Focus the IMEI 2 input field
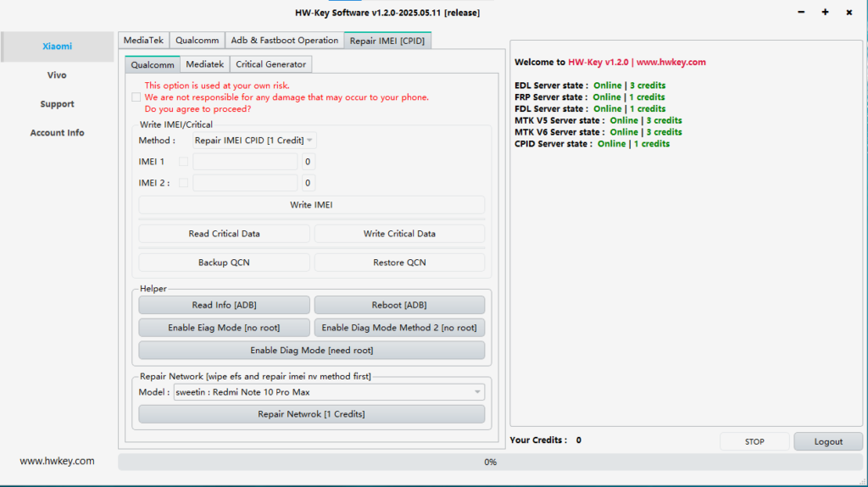 click(x=245, y=183)
